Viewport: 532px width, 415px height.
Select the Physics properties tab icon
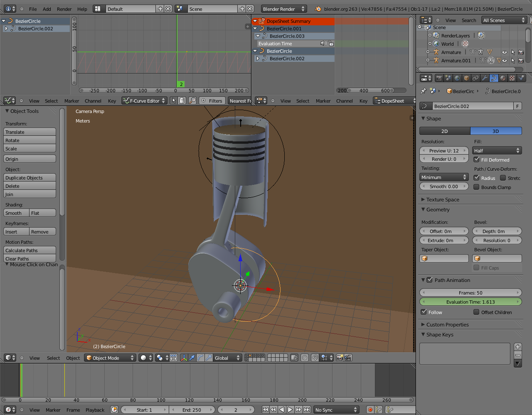[522, 78]
